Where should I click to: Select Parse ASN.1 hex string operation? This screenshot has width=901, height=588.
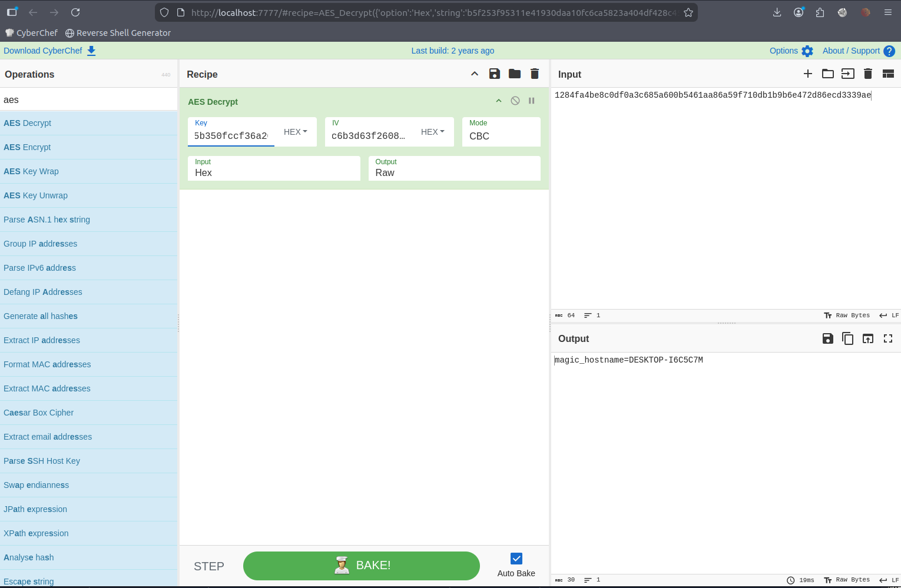click(x=88, y=220)
